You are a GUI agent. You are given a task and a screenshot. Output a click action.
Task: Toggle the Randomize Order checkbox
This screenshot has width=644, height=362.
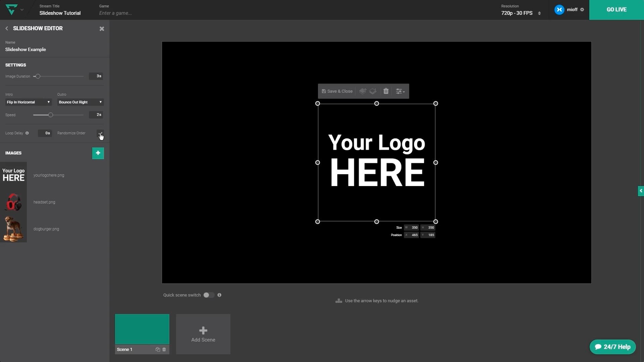(100, 133)
